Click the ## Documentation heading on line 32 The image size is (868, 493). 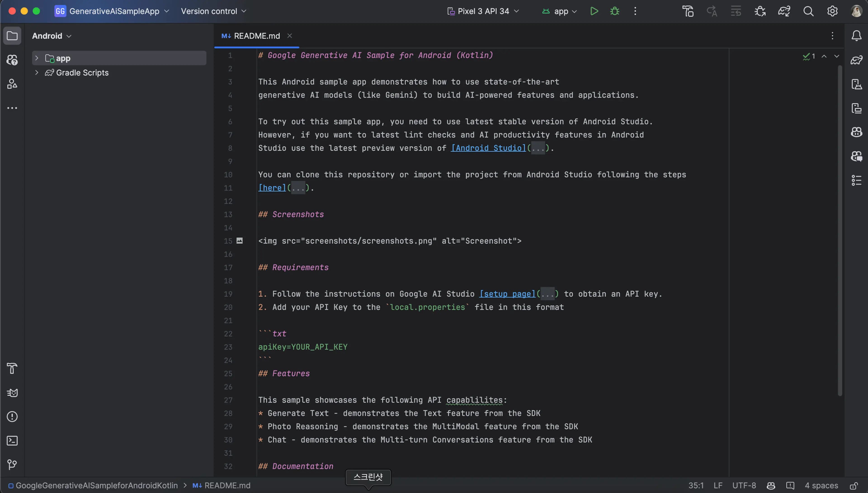(x=296, y=466)
